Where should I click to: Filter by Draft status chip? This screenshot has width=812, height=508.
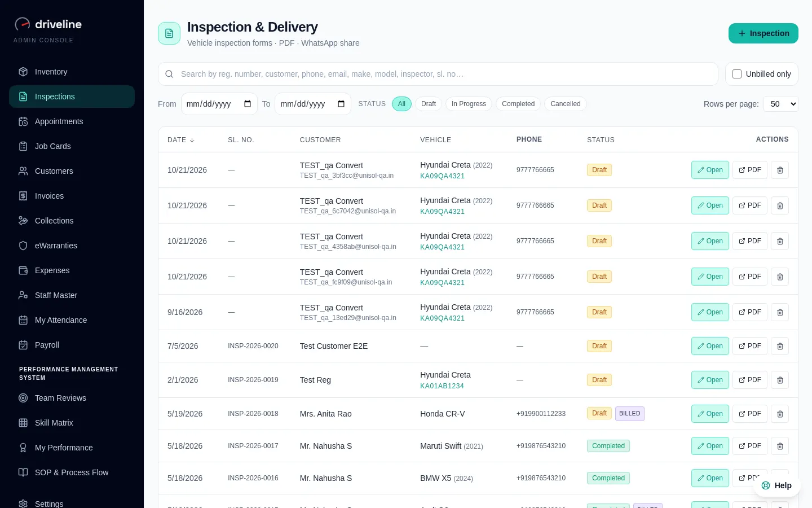coord(429,104)
